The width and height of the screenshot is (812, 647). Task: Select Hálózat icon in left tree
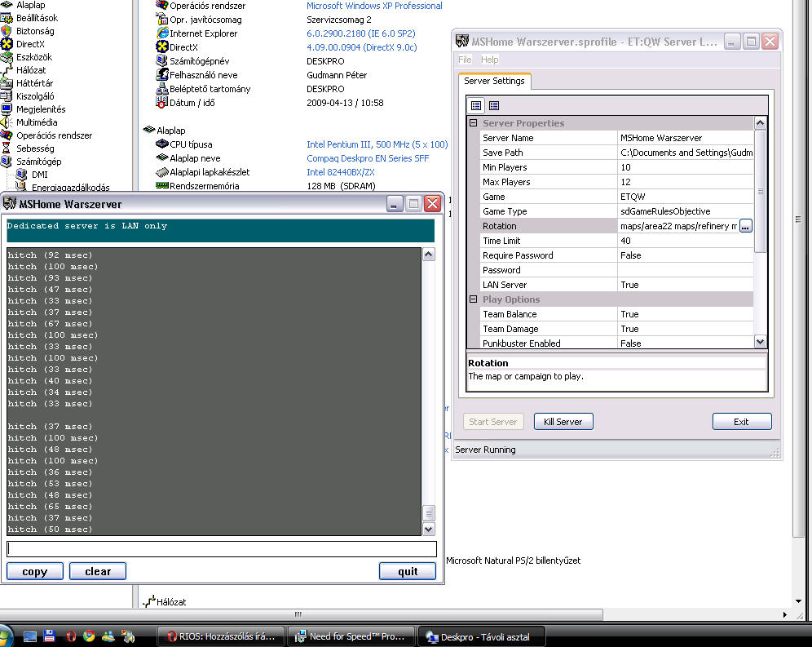tap(7, 70)
